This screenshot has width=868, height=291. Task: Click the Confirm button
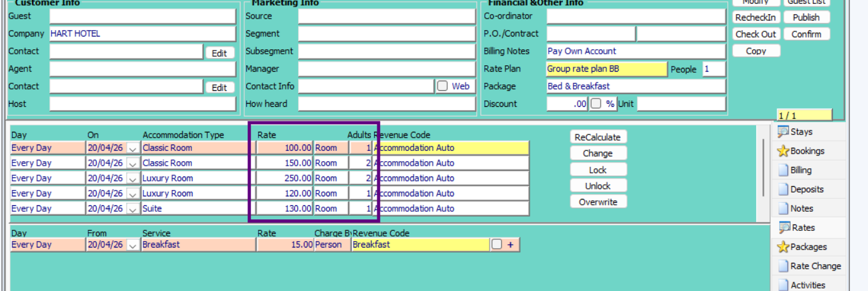click(807, 34)
